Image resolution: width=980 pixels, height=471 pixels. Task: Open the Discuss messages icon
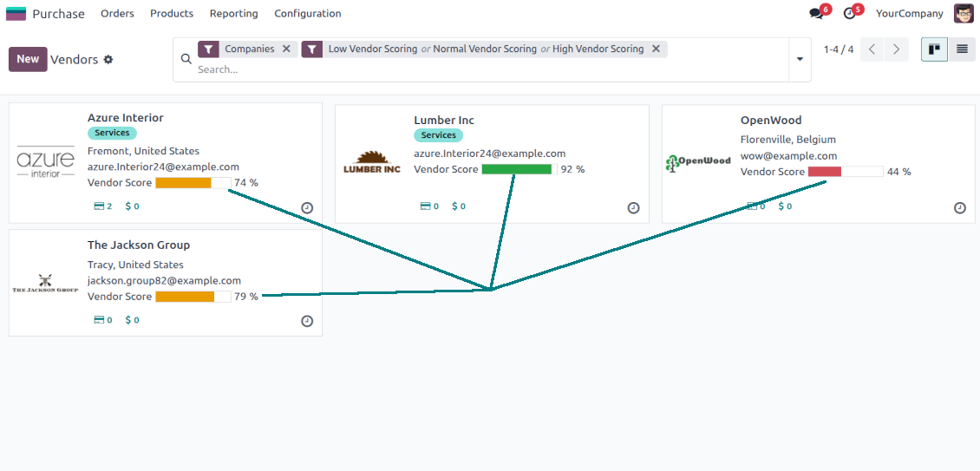[x=815, y=14]
